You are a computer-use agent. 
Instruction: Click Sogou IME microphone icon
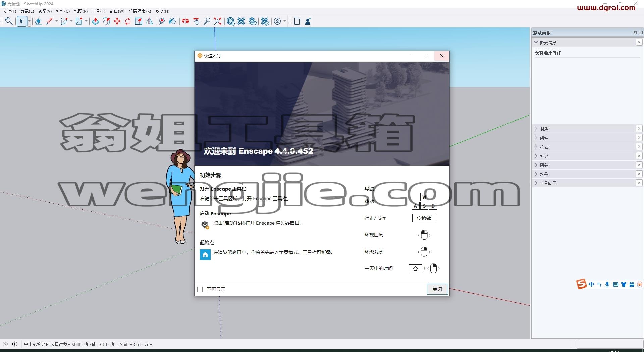(x=607, y=284)
